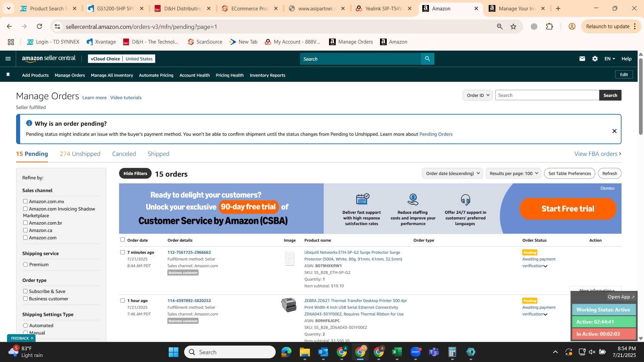Viewport: 644px width, 362px height.
Task: Select order 112-7561725-2966662 checkbox
Action: 122,252
